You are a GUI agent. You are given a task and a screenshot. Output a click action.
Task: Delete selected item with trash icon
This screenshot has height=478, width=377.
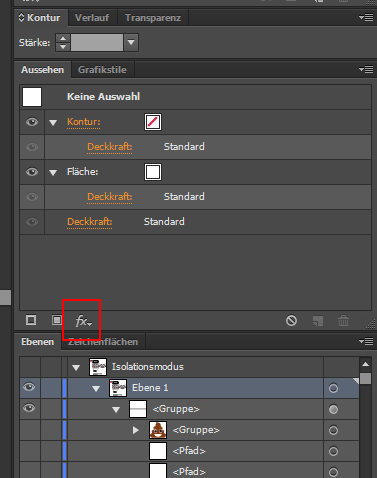point(343,321)
